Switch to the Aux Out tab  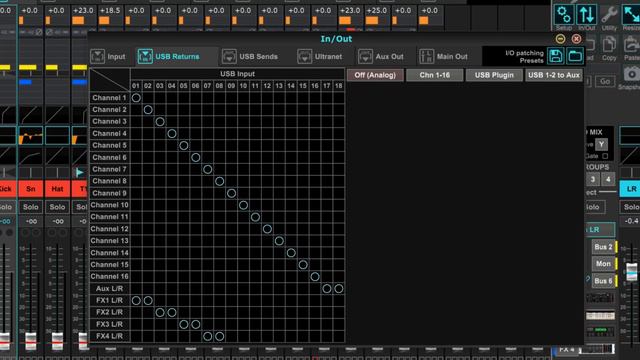(x=380, y=56)
